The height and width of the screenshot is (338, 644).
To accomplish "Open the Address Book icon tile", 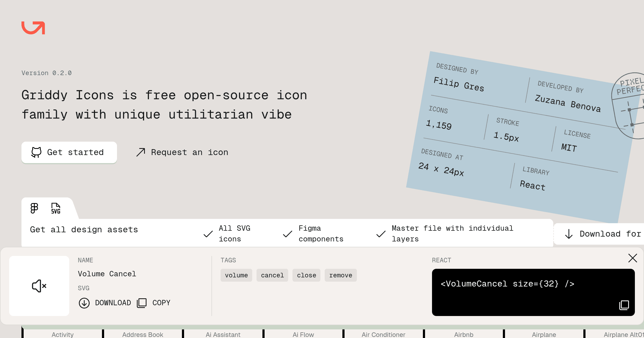I will pos(143,334).
